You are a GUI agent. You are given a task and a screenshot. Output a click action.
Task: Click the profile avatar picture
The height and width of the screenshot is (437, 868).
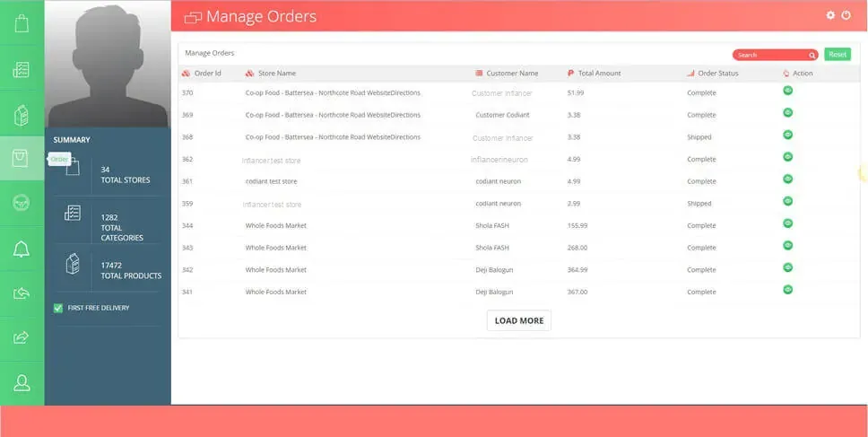pyautogui.click(x=108, y=65)
